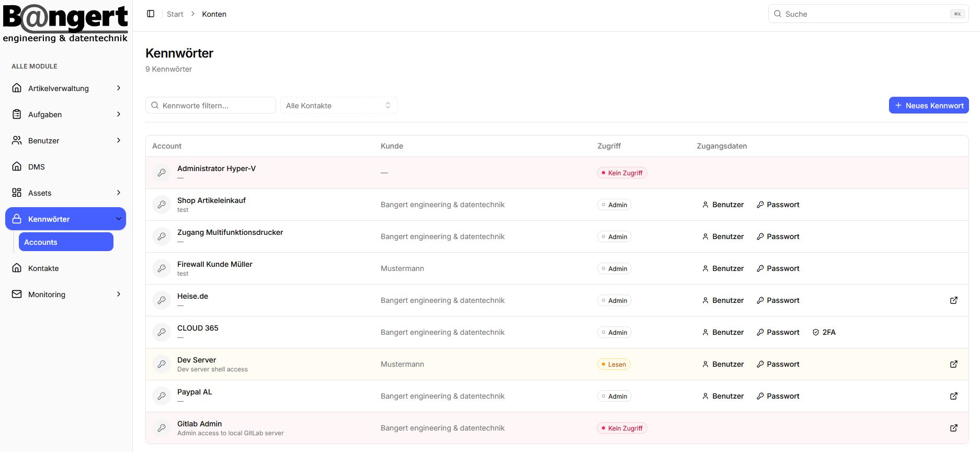980x452 pixels.
Task: Open the Kontakte module
Action: coord(66,268)
